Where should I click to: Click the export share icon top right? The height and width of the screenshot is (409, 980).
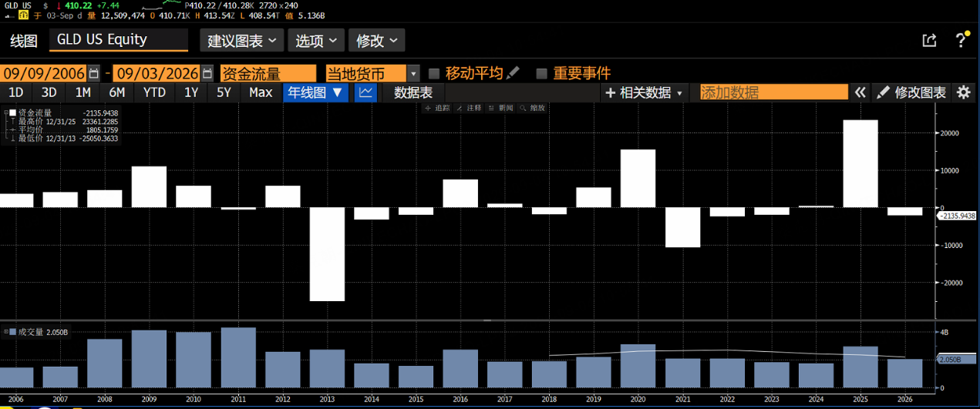[x=929, y=40]
